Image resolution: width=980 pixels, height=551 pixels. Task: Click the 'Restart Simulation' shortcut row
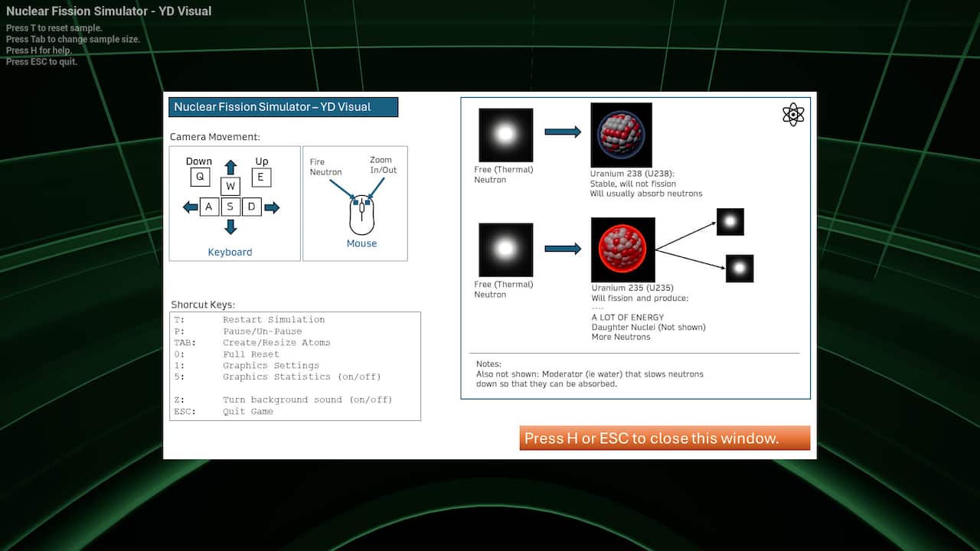pos(250,320)
